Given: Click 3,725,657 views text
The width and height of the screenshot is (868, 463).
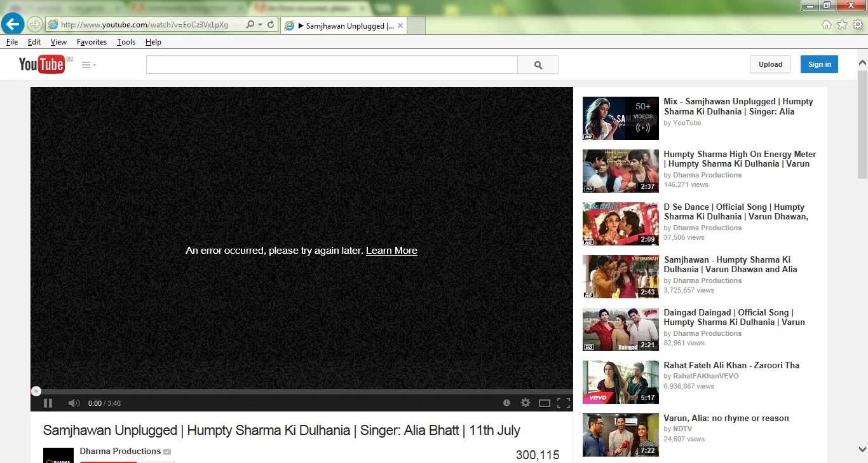Looking at the screenshot, I should (689, 290).
